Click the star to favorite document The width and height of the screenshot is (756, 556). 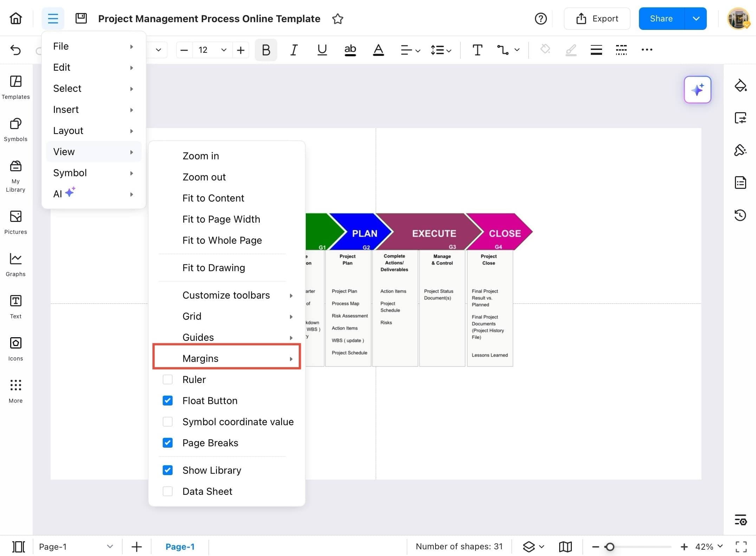[x=337, y=19]
